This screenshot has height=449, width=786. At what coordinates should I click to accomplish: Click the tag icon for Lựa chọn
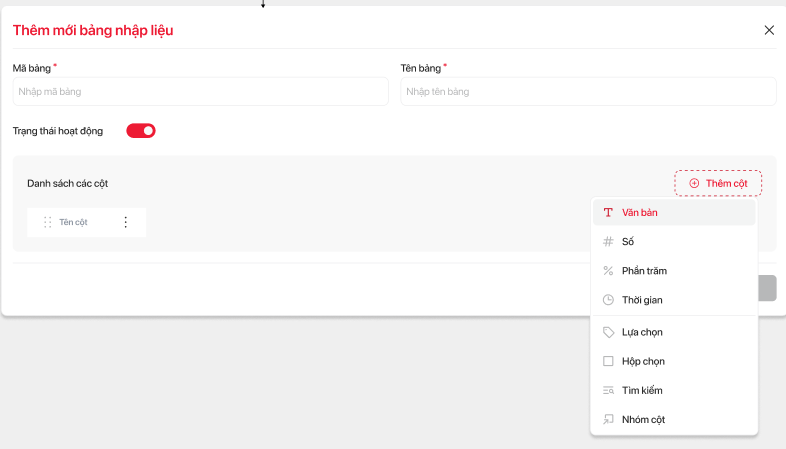608,332
